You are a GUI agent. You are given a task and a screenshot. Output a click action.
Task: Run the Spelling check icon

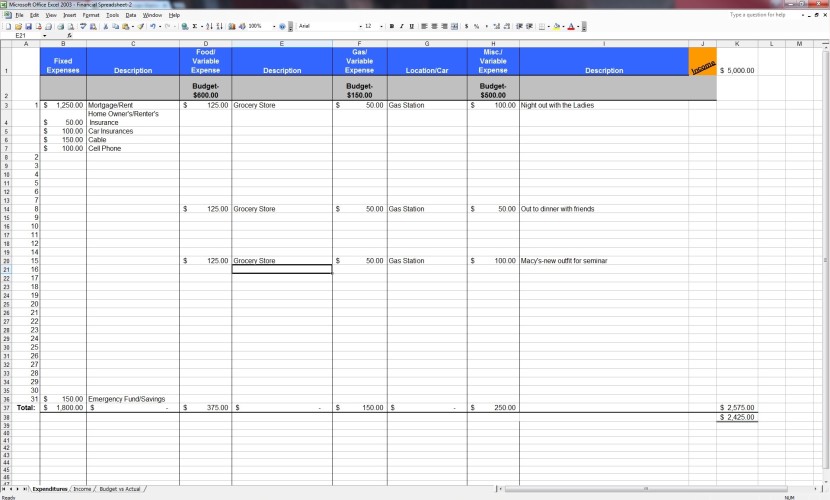pyautogui.click(x=83, y=26)
